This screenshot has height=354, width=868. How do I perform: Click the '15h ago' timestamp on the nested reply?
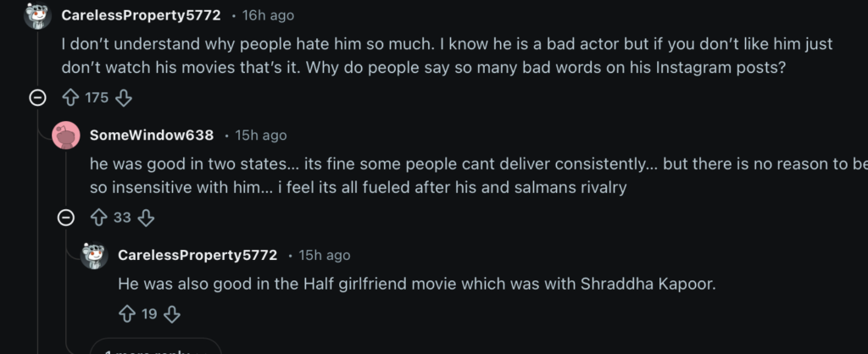pos(325,255)
